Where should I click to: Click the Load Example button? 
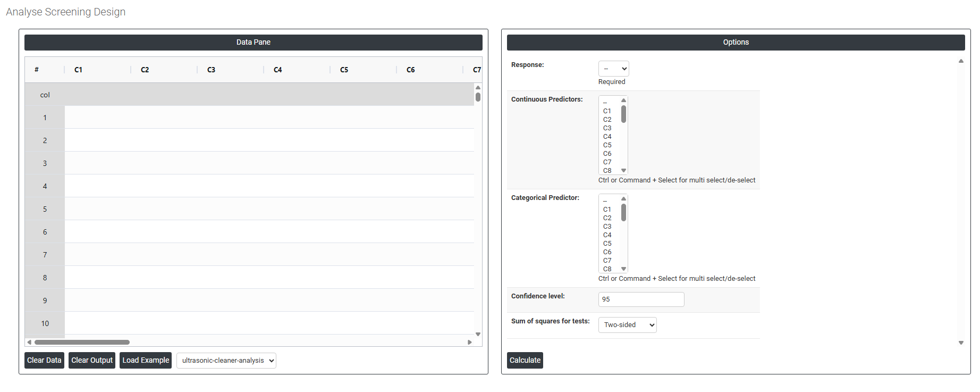[x=146, y=360]
